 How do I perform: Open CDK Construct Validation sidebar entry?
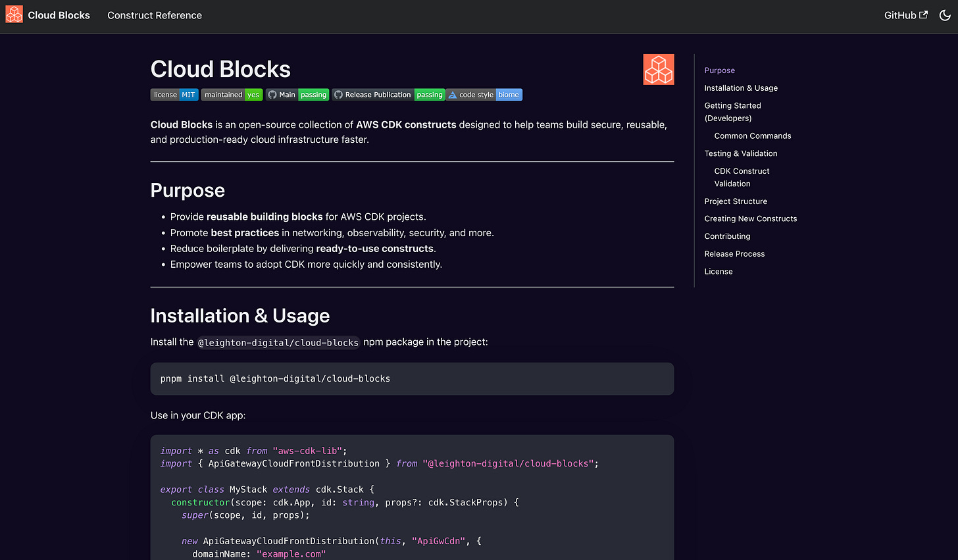coord(742,178)
